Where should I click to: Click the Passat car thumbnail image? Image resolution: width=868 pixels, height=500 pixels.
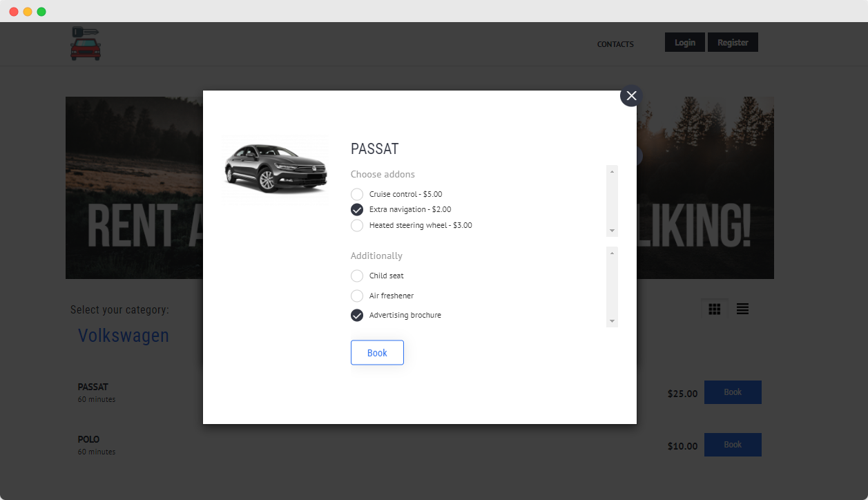(274, 169)
